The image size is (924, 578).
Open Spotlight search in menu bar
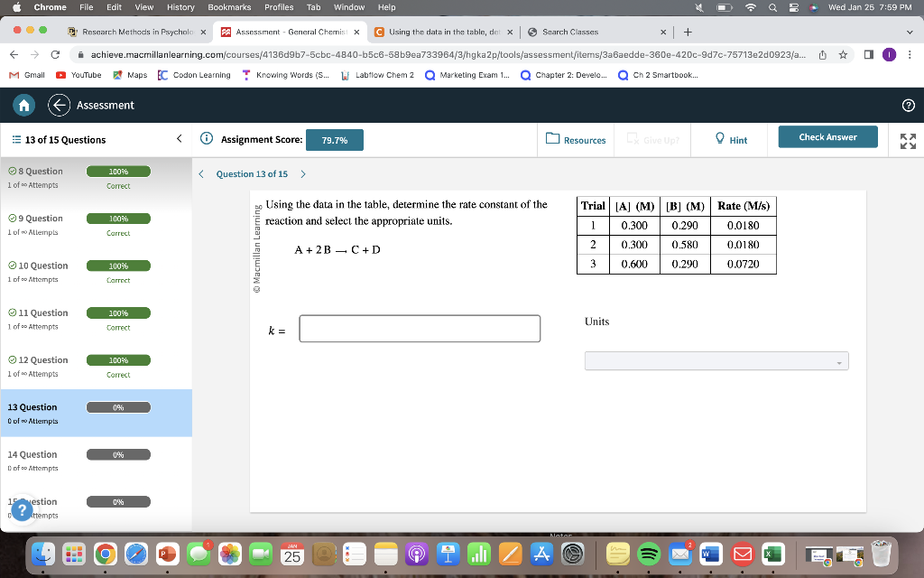(x=772, y=7)
